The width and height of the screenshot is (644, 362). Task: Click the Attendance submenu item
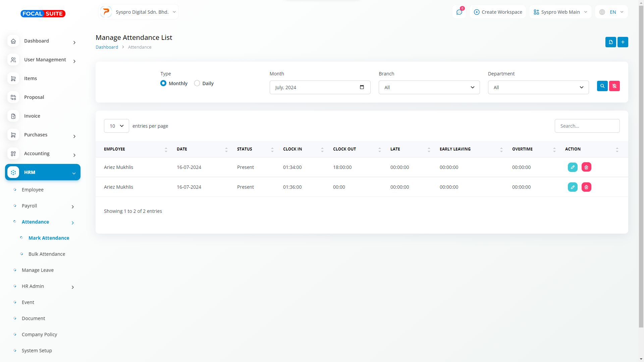coord(35,222)
